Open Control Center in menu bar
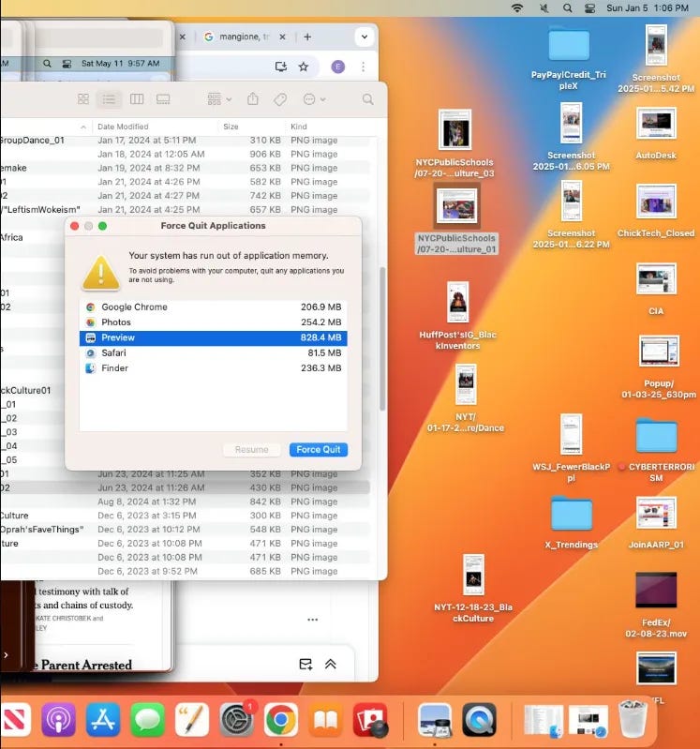The image size is (700, 749). click(589, 8)
